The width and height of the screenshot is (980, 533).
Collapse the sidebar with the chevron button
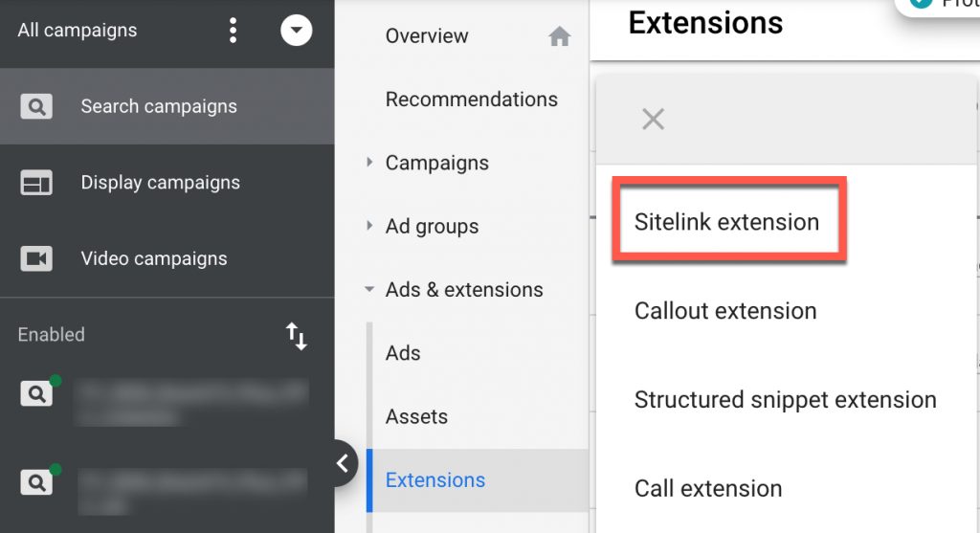coord(342,464)
